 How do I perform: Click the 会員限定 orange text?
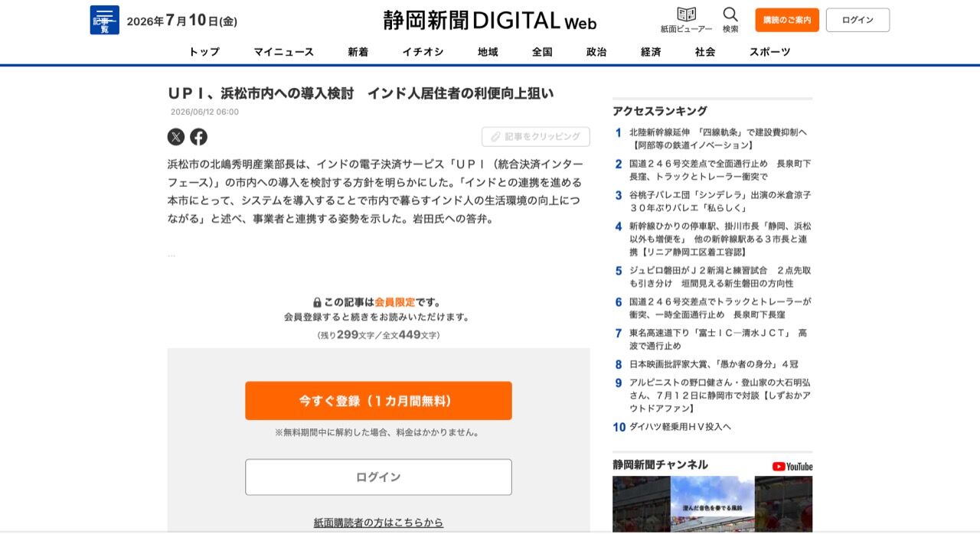tap(395, 302)
